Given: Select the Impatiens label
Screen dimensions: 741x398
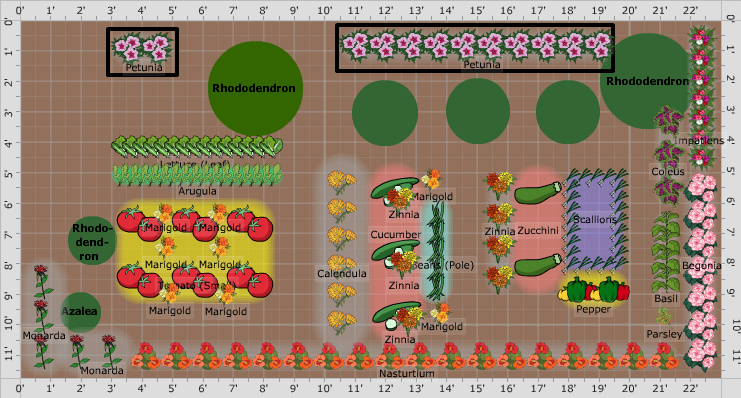Looking at the screenshot, I should [x=699, y=140].
